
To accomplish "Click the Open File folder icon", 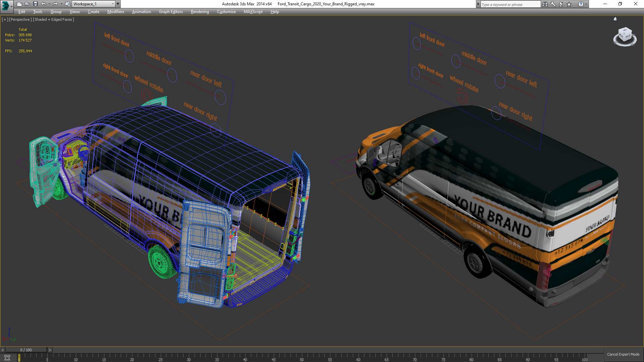I will coord(27,4).
